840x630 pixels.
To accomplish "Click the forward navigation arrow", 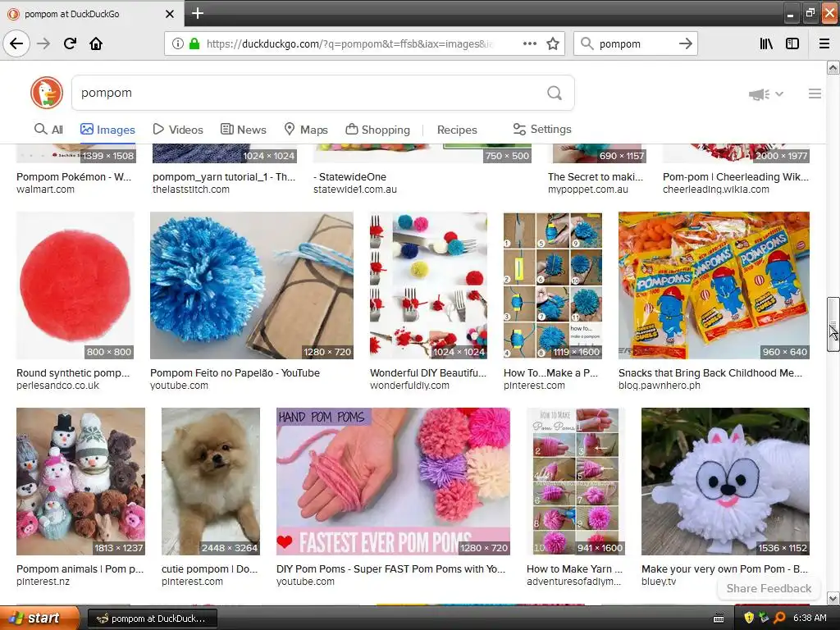I will 43,43.
